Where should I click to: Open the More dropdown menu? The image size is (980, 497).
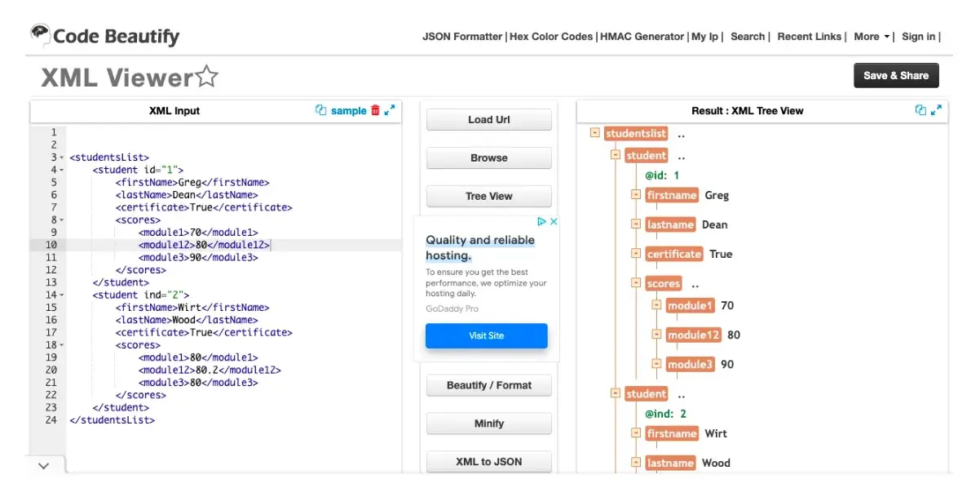tap(872, 37)
